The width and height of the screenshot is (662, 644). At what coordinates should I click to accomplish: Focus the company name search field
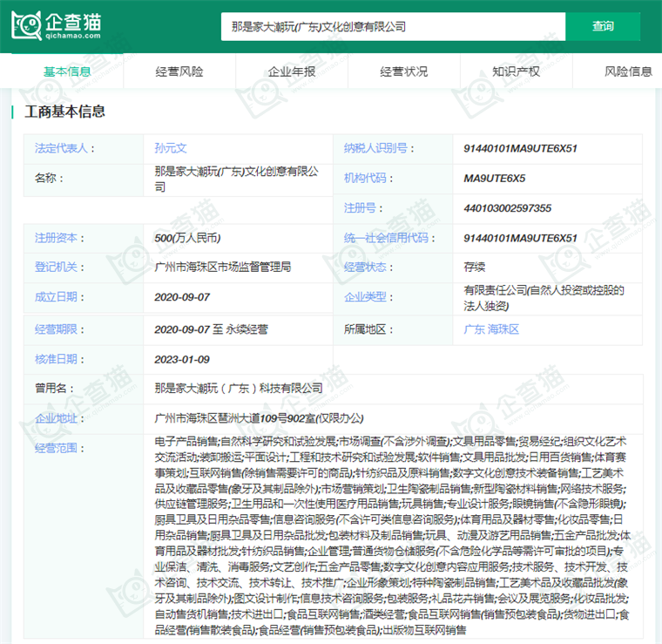click(x=393, y=27)
